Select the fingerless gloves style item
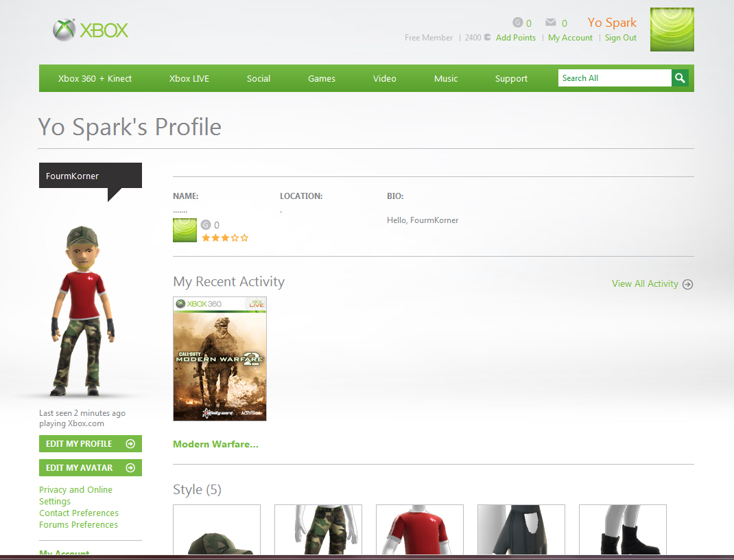This screenshot has height=560, width=734. click(521, 530)
